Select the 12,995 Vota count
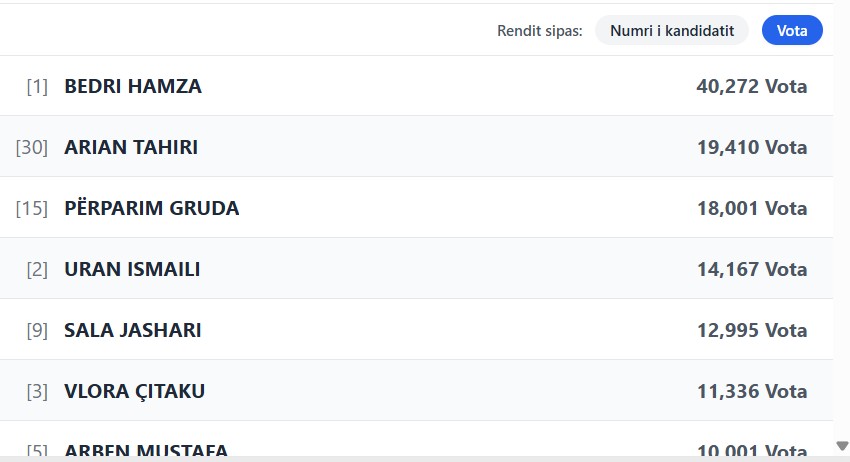This screenshot has height=462, width=850. coord(751,330)
